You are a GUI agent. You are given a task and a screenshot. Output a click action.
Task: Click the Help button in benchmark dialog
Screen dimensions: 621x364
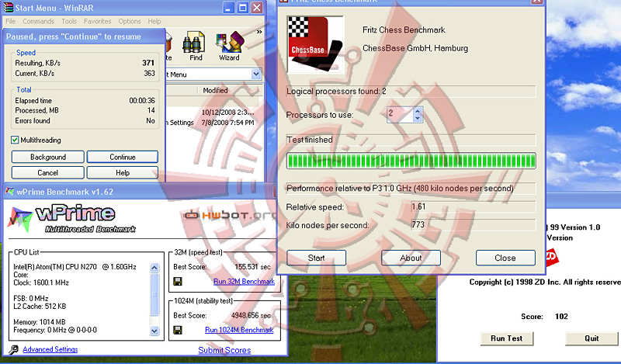tap(123, 173)
